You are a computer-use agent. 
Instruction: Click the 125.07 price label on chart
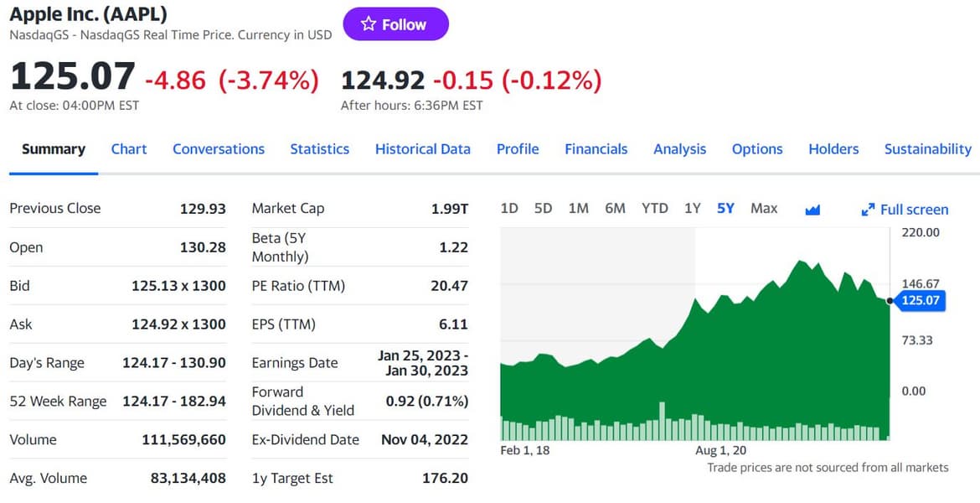[x=921, y=300]
